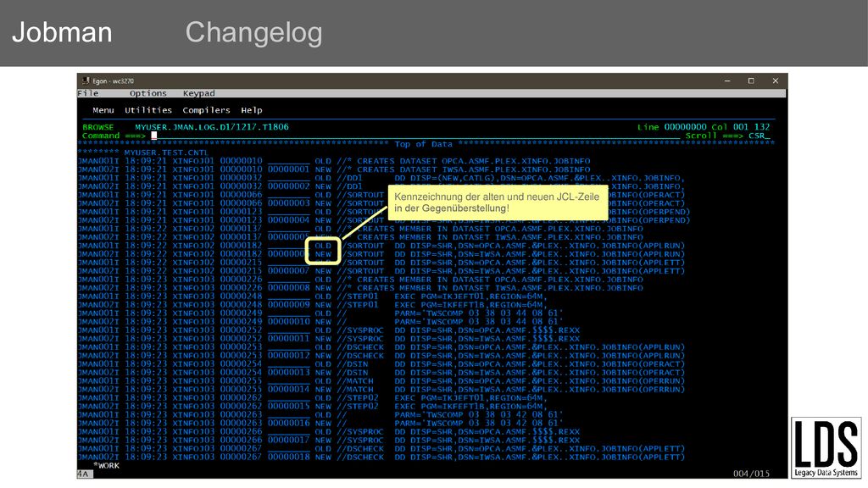The image size is (868, 488).
Task: Click change number 00000004
Action: click(288, 220)
